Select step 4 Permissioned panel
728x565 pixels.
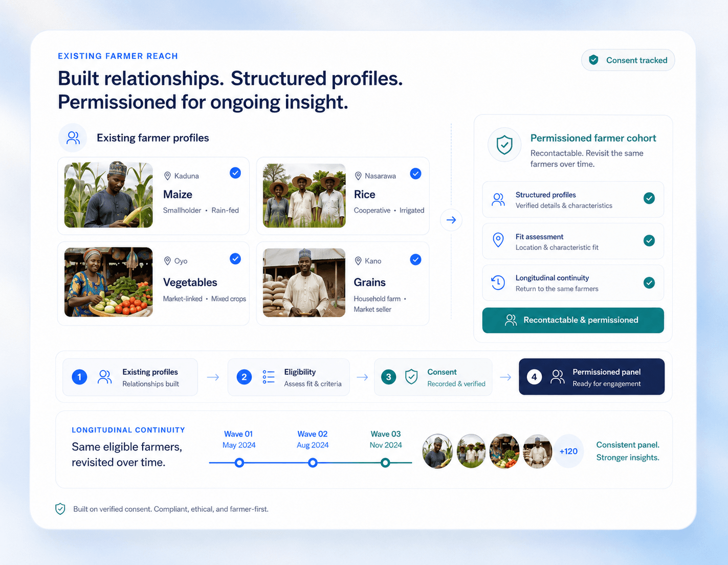[x=591, y=377]
